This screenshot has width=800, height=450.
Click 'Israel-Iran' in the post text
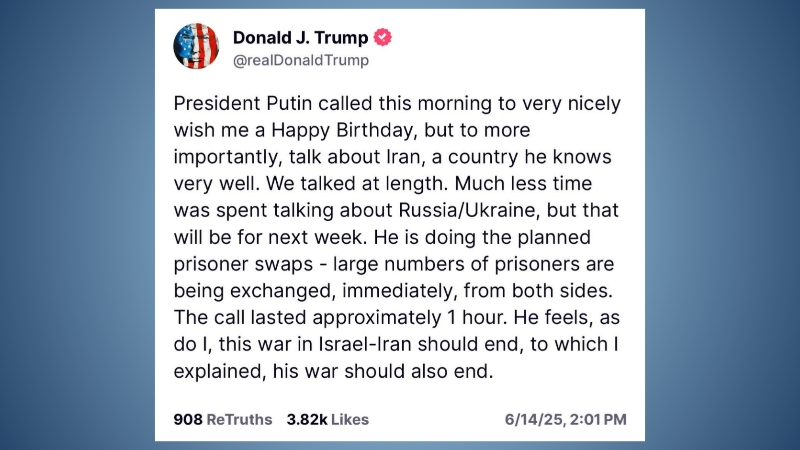tap(365, 344)
